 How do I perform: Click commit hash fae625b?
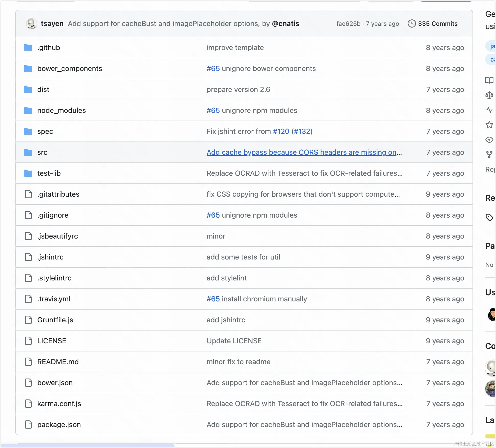pyautogui.click(x=348, y=23)
